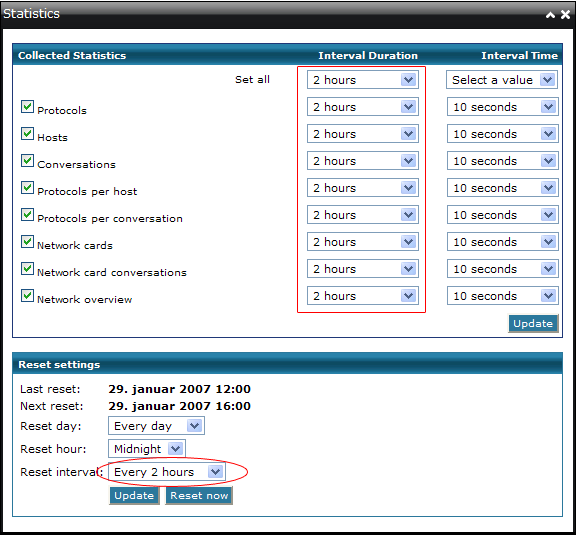Toggle the Hosts checkbox

click(x=27, y=134)
